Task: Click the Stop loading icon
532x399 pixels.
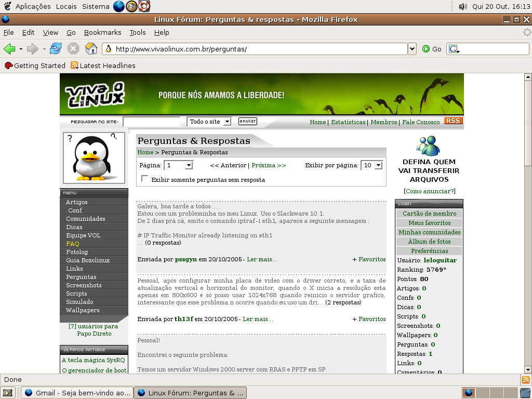Action: 73,48
